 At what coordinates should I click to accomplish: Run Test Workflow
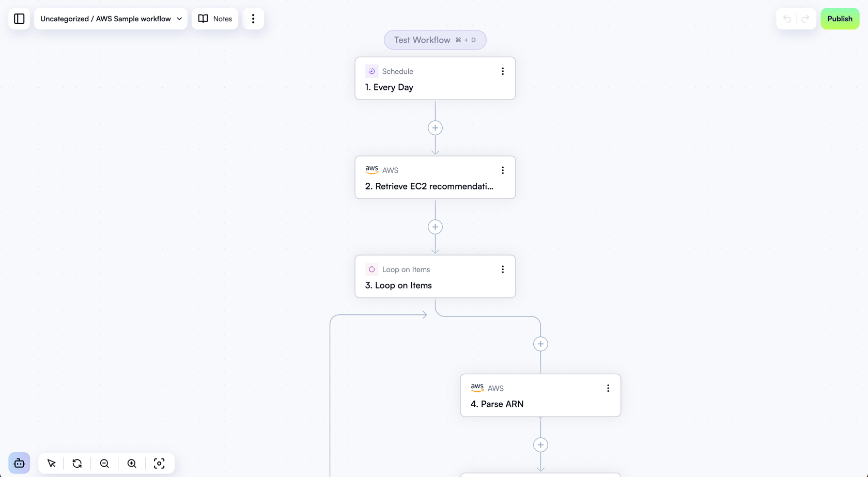coord(435,40)
